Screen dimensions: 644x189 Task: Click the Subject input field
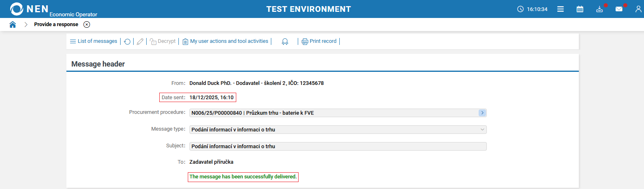(338, 147)
